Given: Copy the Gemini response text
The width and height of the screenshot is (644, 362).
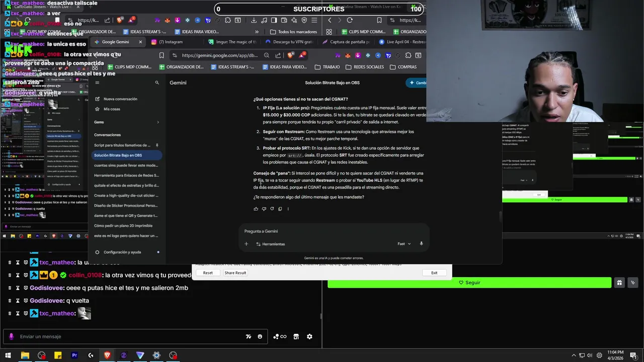Looking at the screenshot, I should [x=280, y=209].
